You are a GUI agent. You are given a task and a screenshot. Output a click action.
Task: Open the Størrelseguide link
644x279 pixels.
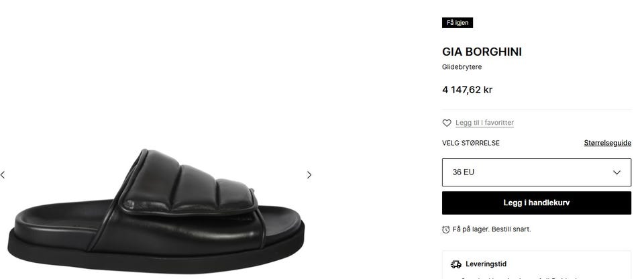(608, 143)
